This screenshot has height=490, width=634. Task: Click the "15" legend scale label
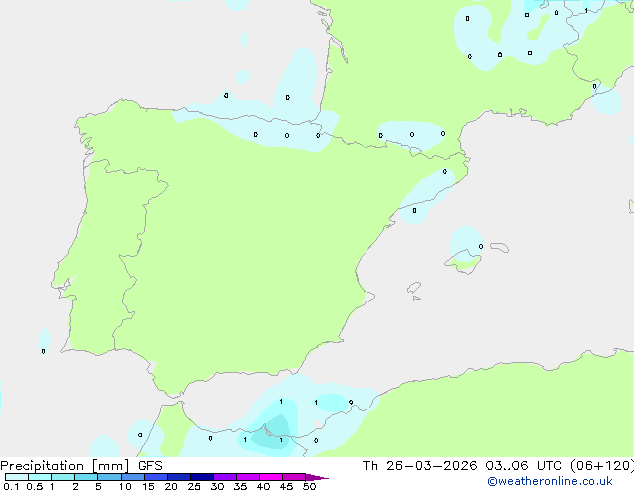(x=148, y=486)
